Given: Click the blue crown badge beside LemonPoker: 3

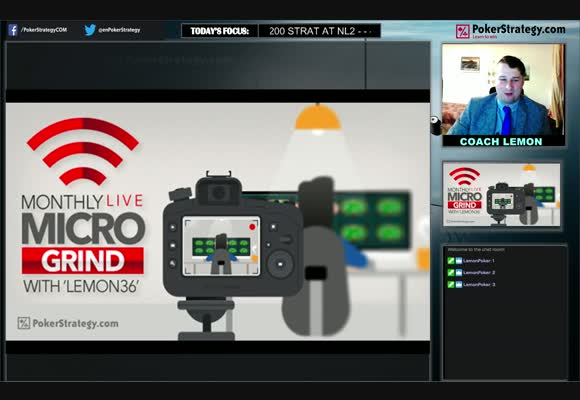Looking at the screenshot, I should [x=459, y=284].
